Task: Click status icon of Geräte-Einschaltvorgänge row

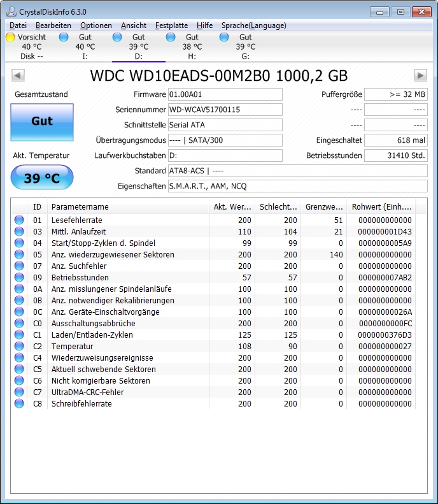Action: point(19,312)
